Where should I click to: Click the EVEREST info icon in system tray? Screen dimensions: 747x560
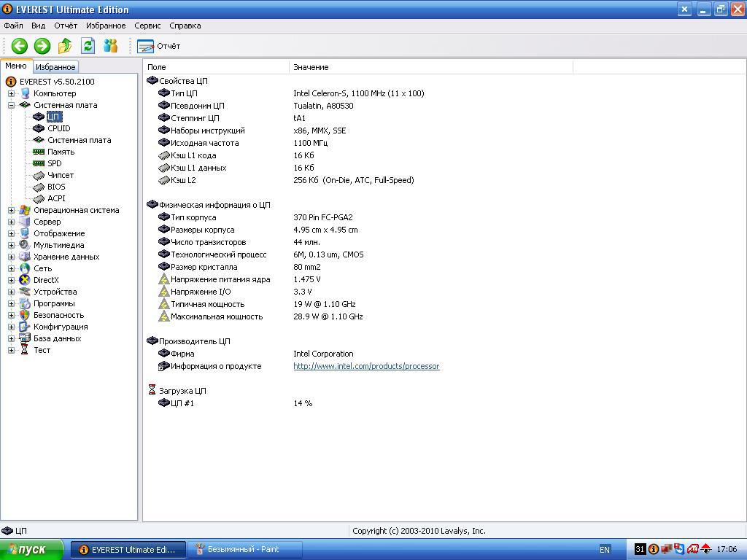tap(654, 550)
